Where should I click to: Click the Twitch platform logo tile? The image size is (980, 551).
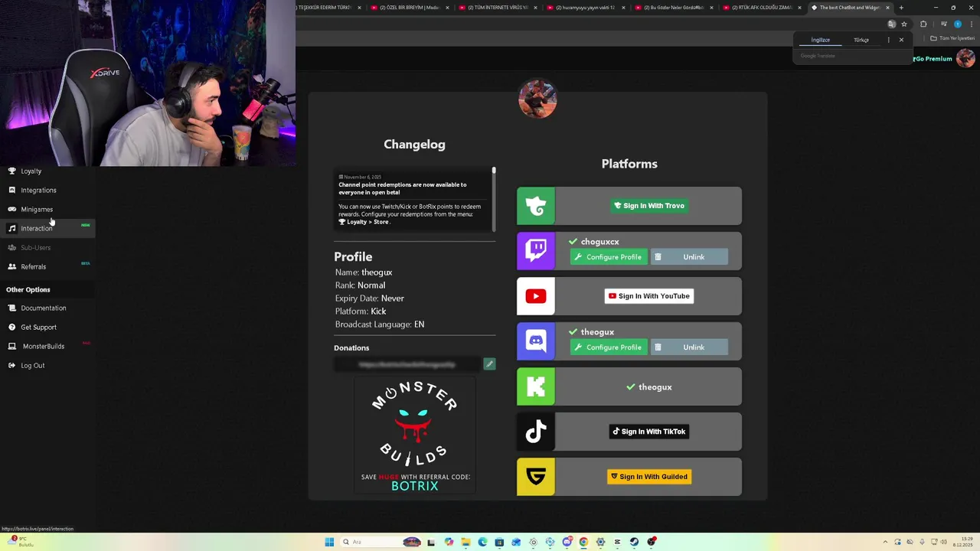[536, 251]
